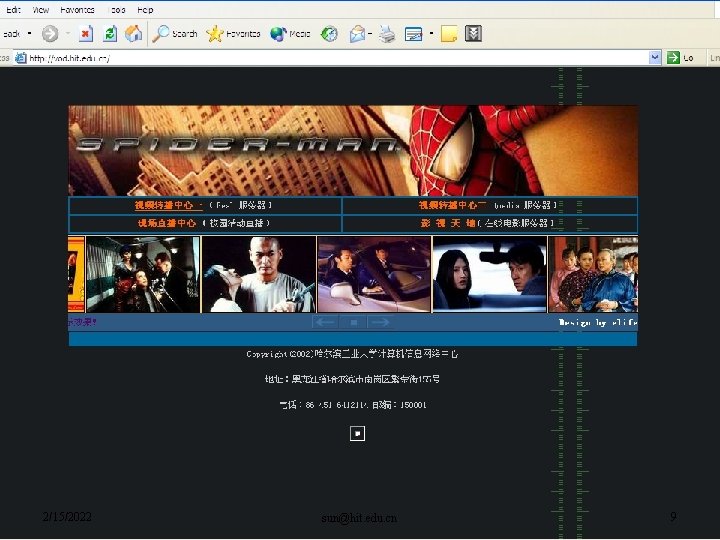Click the period costume women film still
The width and height of the screenshot is (720, 540).
pos(593,275)
